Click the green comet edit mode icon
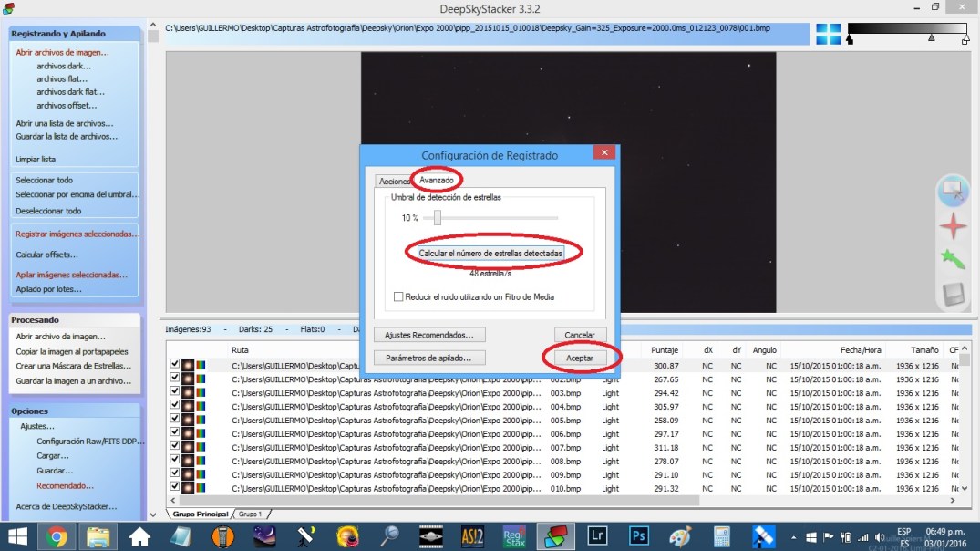The height and width of the screenshot is (551, 980). tap(952, 259)
